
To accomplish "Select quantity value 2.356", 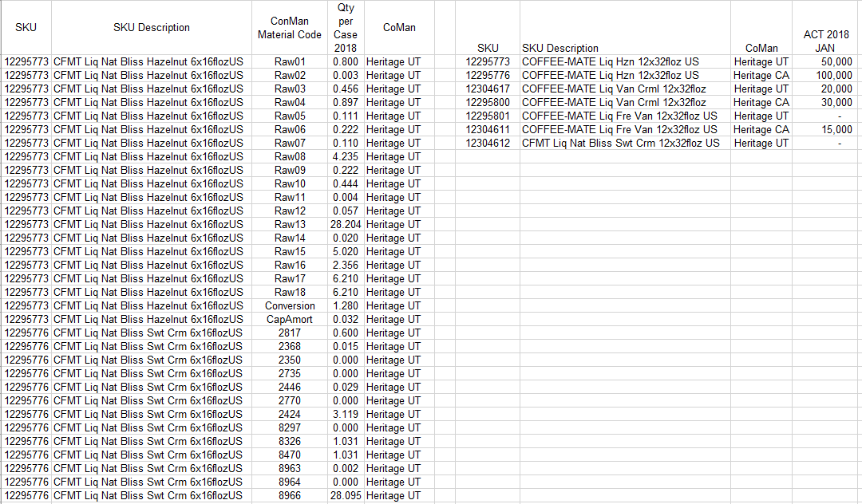I will (346, 265).
